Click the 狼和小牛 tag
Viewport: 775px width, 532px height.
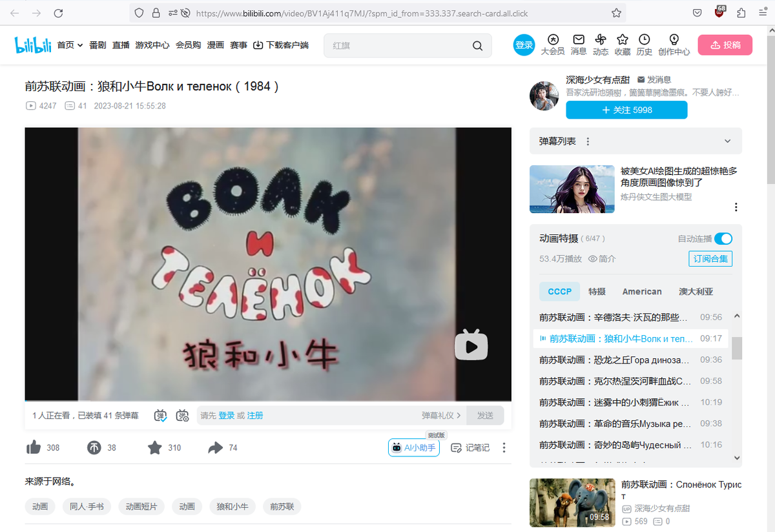232,507
